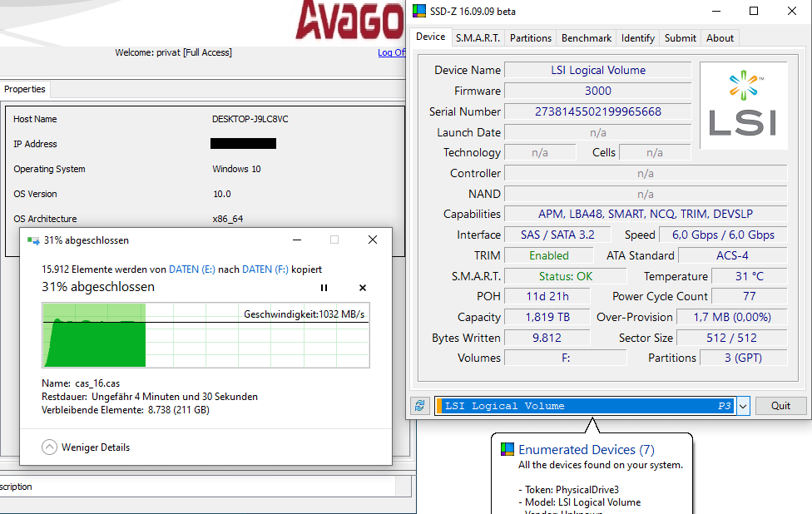This screenshot has height=514, width=812.
Task: Click the Operating System value Windows 10
Action: point(236,169)
